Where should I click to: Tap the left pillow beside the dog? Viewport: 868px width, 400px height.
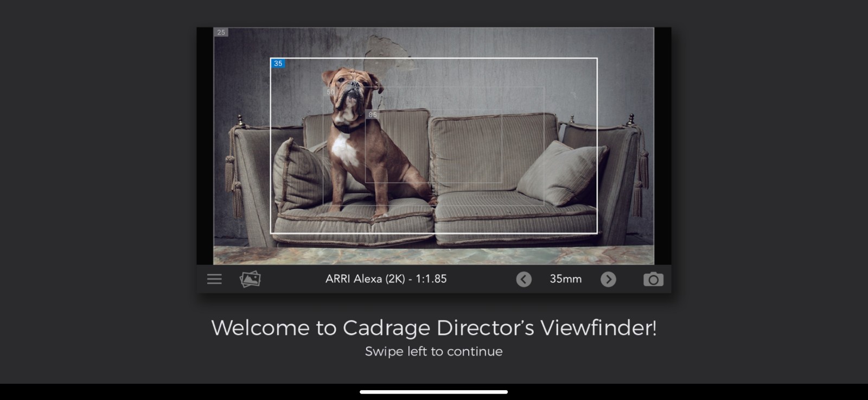[298, 175]
